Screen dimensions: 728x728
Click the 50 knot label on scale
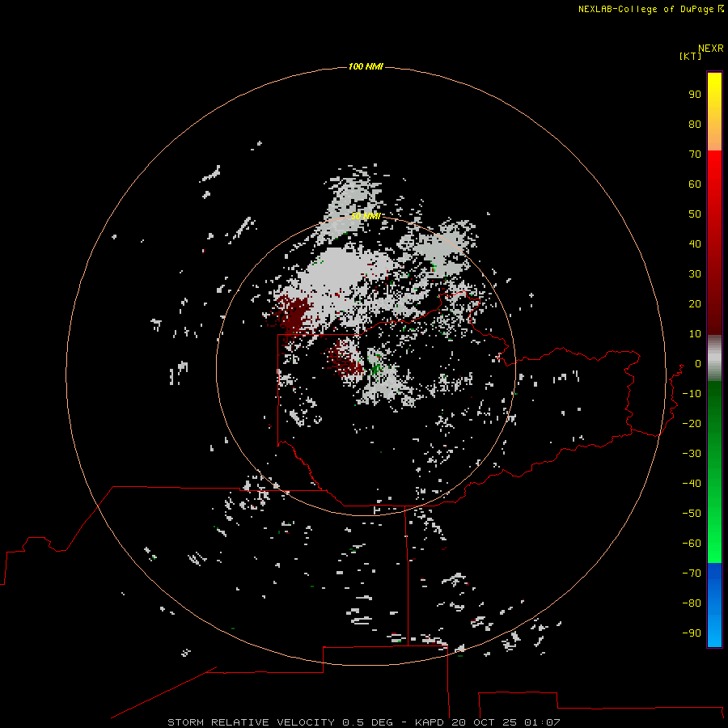[x=695, y=214]
